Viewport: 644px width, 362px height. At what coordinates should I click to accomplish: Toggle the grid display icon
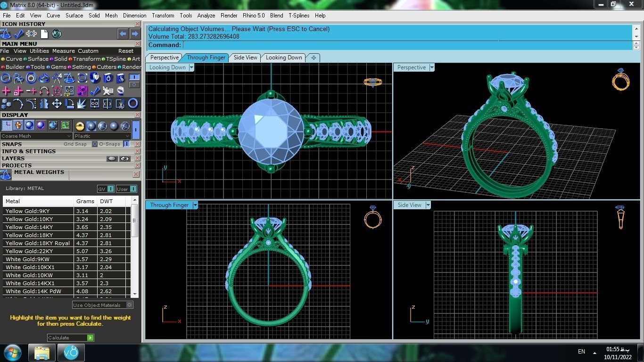[7, 125]
